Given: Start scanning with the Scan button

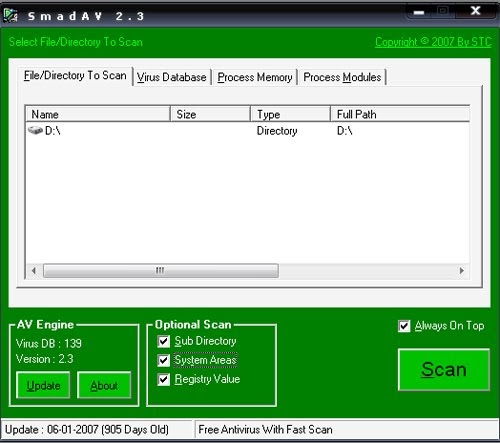Looking at the screenshot, I should [444, 370].
